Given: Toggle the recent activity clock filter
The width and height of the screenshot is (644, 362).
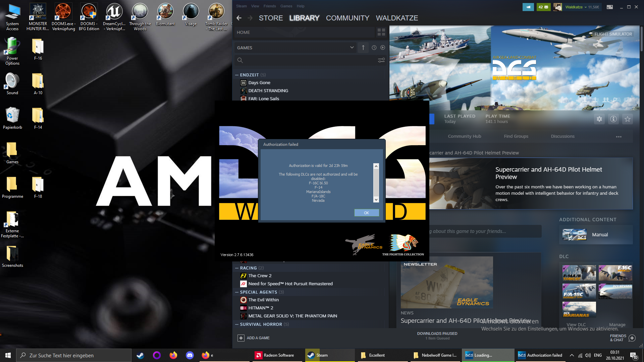Looking at the screenshot, I should pyautogui.click(x=374, y=48).
